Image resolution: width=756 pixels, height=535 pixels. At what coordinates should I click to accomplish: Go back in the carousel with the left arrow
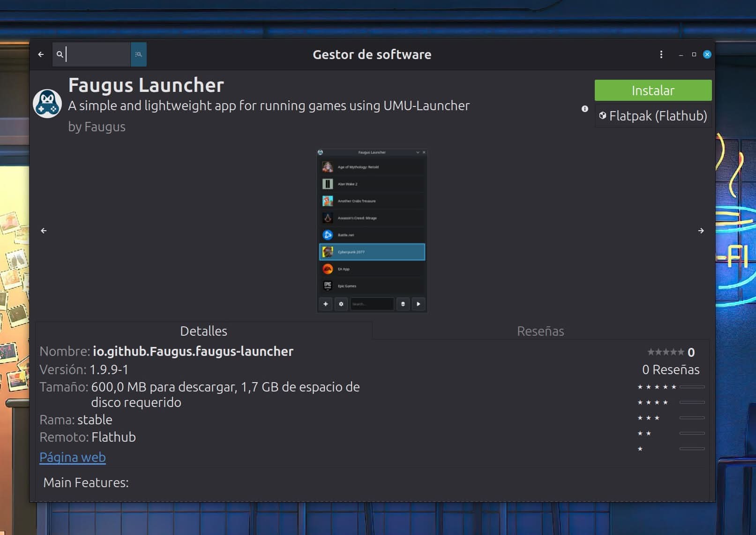tap(44, 231)
